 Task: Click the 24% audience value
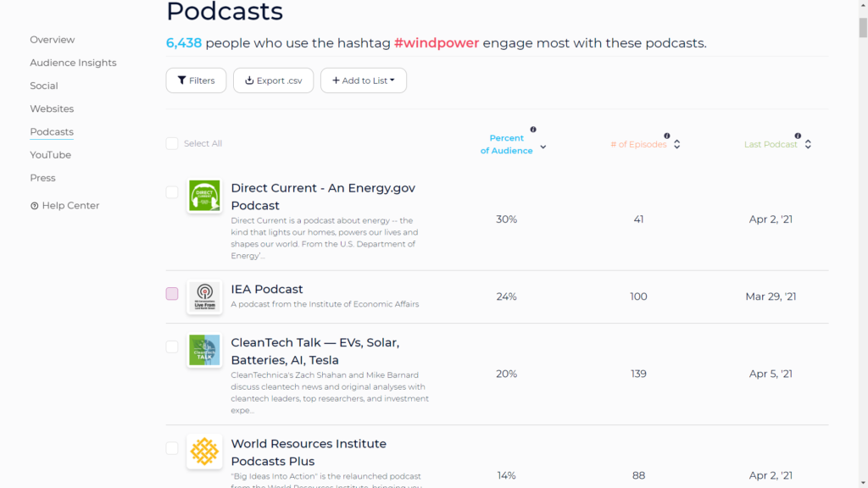507,297
